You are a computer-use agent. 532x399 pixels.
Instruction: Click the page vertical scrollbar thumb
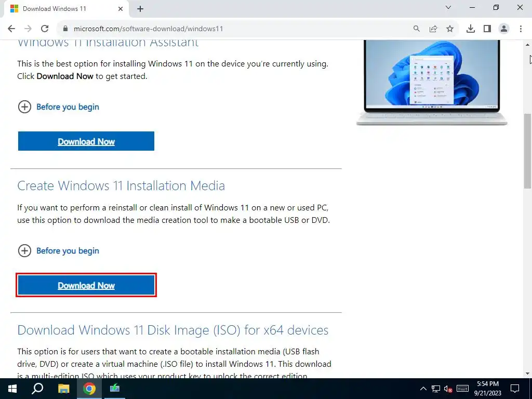(x=527, y=151)
